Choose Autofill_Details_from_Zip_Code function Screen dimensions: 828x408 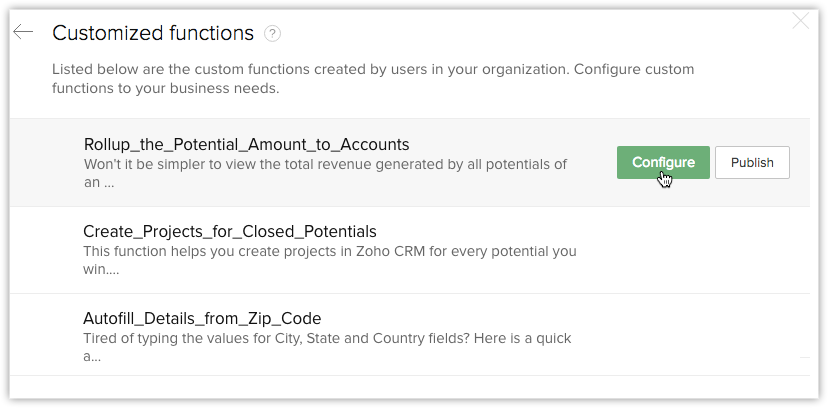tap(202, 319)
